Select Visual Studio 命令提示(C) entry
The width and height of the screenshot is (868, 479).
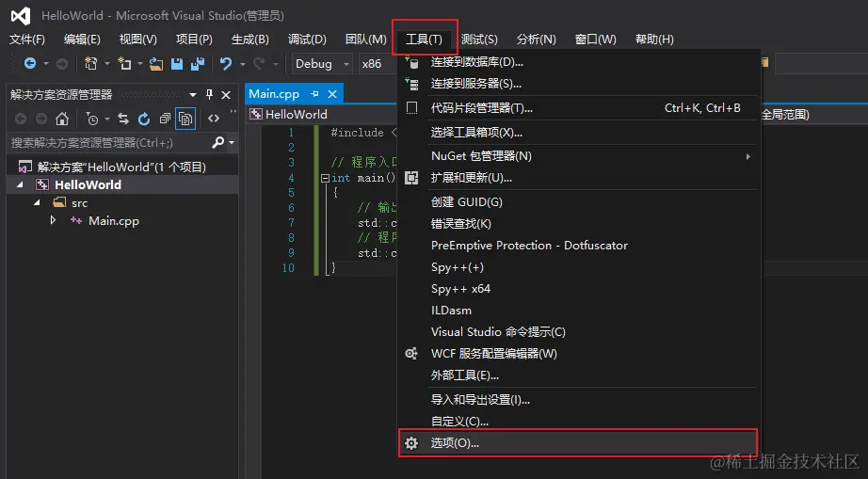coord(577,332)
